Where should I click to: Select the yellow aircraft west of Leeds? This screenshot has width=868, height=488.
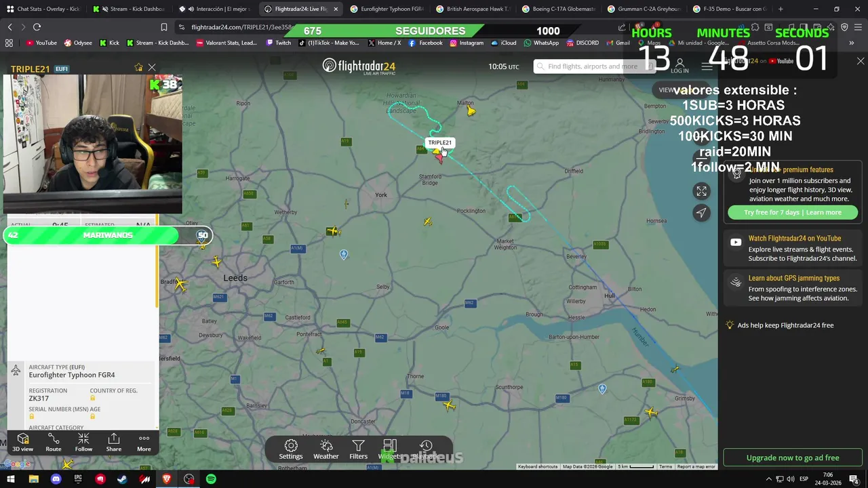180,285
